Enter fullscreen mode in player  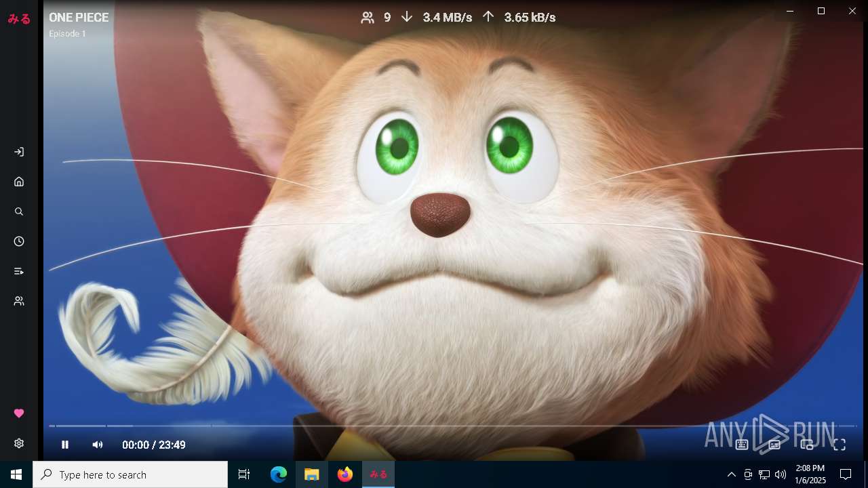tap(840, 445)
